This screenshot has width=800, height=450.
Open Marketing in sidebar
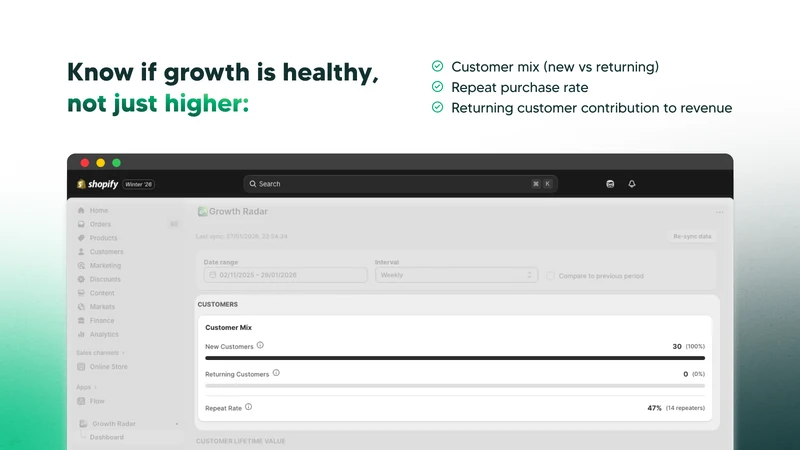pyautogui.click(x=105, y=265)
